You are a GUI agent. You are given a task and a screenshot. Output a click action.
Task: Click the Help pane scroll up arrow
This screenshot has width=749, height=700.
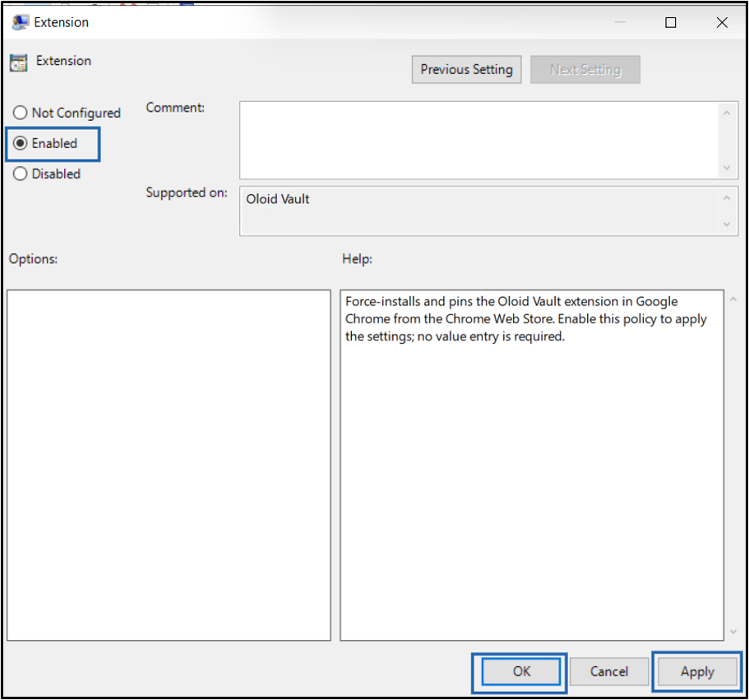click(733, 299)
